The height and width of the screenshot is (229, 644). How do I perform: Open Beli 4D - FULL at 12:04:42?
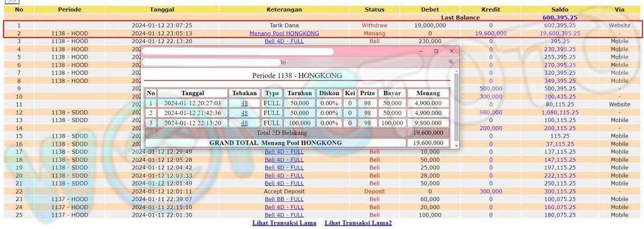pyautogui.click(x=284, y=168)
